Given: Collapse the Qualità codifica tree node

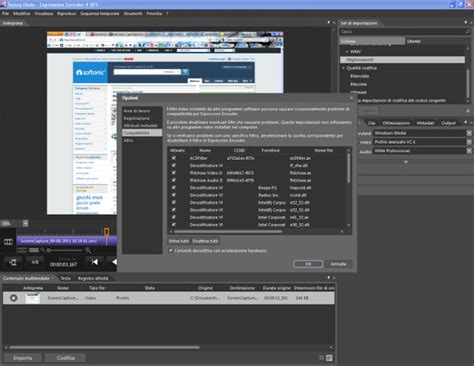Looking at the screenshot, I should tap(343, 68).
